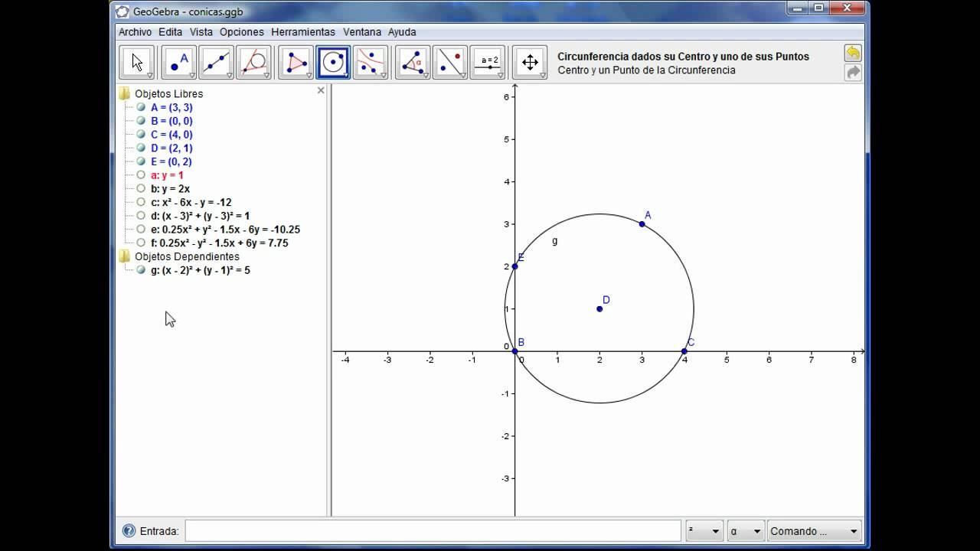Open the Comando dropdown list
The image size is (980, 551).
815,531
